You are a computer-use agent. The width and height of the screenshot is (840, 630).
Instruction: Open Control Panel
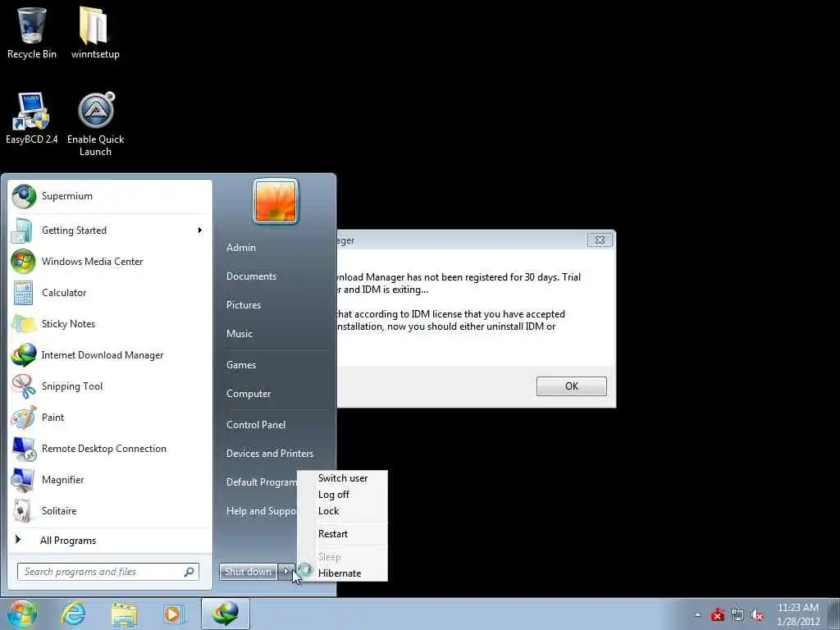256,425
